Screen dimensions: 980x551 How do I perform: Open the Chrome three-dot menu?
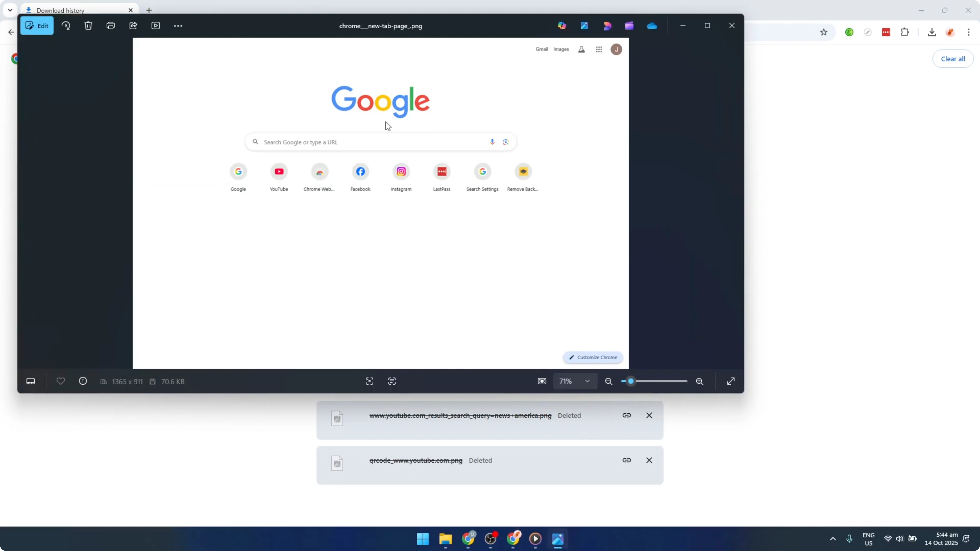[x=969, y=32]
